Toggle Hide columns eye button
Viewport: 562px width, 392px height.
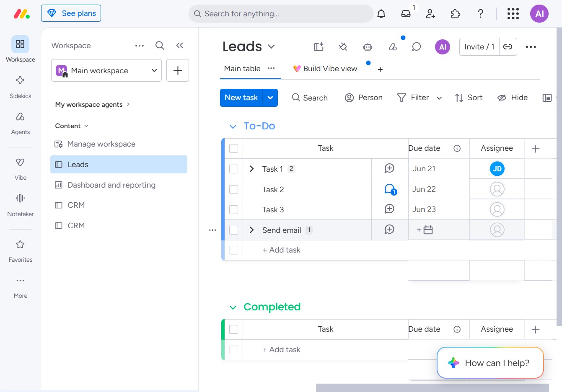pos(513,98)
